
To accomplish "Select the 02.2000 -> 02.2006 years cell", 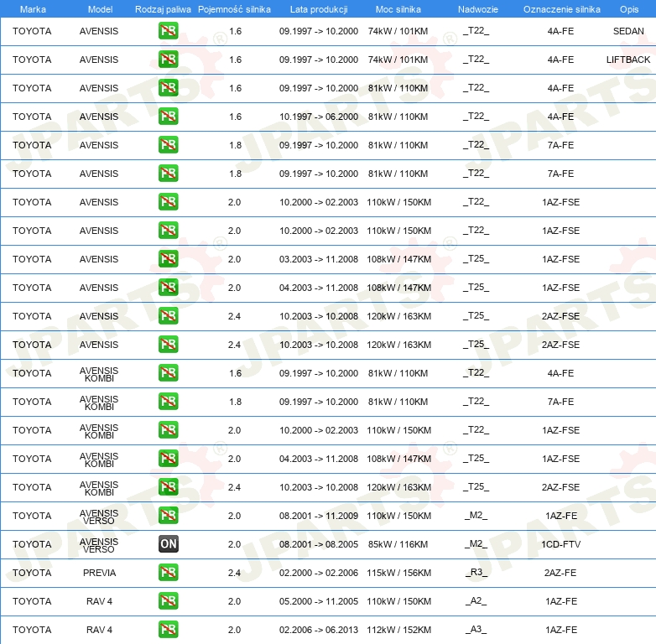I will [x=319, y=573].
